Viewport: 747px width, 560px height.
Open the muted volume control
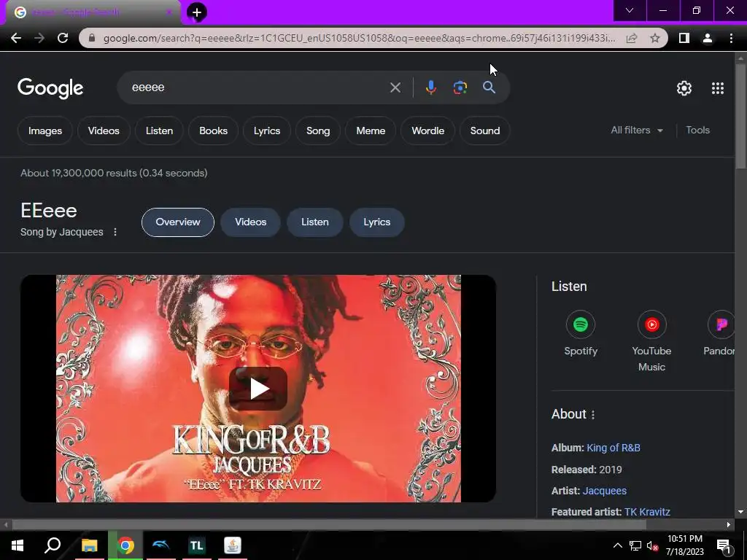[652, 545]
